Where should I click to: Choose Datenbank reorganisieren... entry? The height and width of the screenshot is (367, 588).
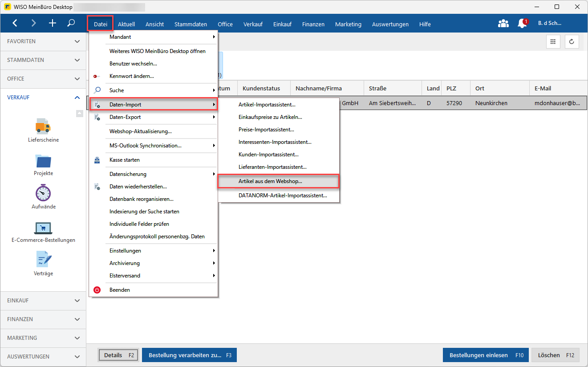click(x=154, y=199)
